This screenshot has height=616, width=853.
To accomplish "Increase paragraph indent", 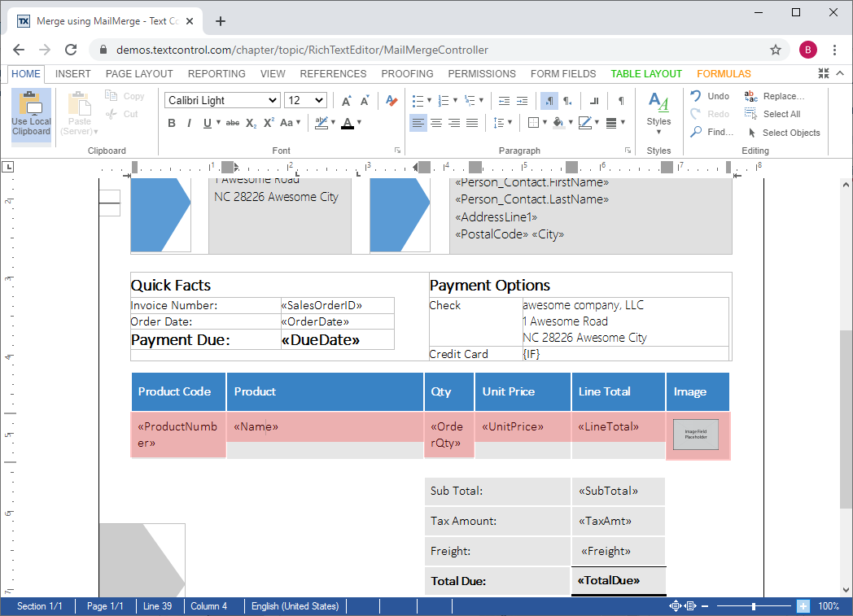I will 523,101.
